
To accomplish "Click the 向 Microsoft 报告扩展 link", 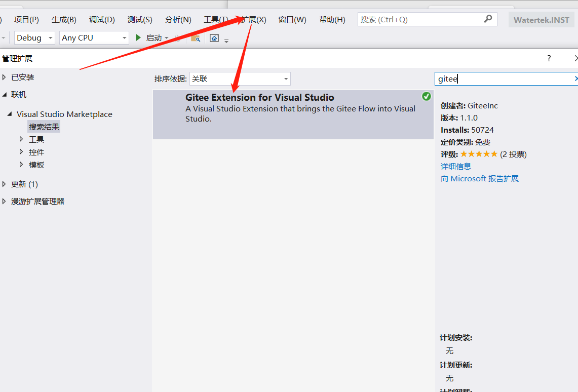I will [x=480, y=178].
